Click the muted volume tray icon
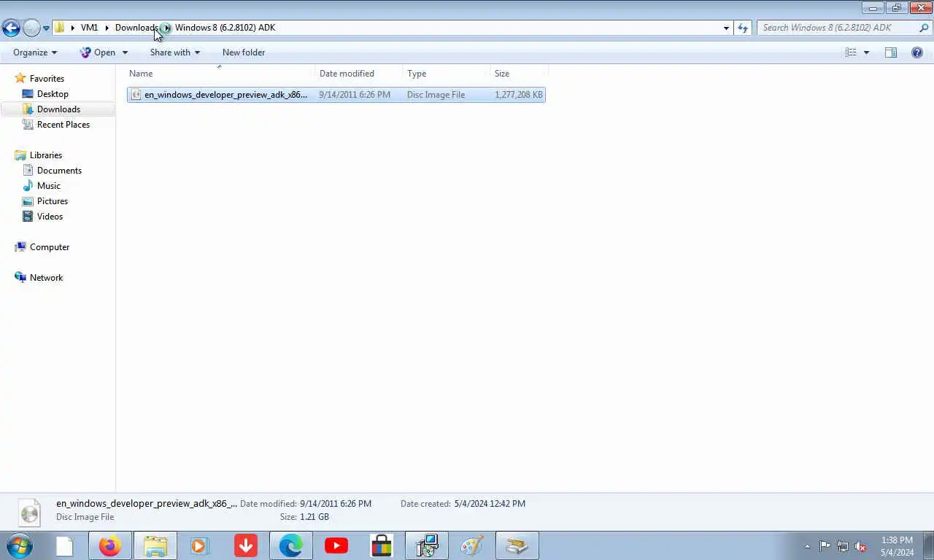The width and height of the screenshot is (934, 560). (x=860, y=546)
